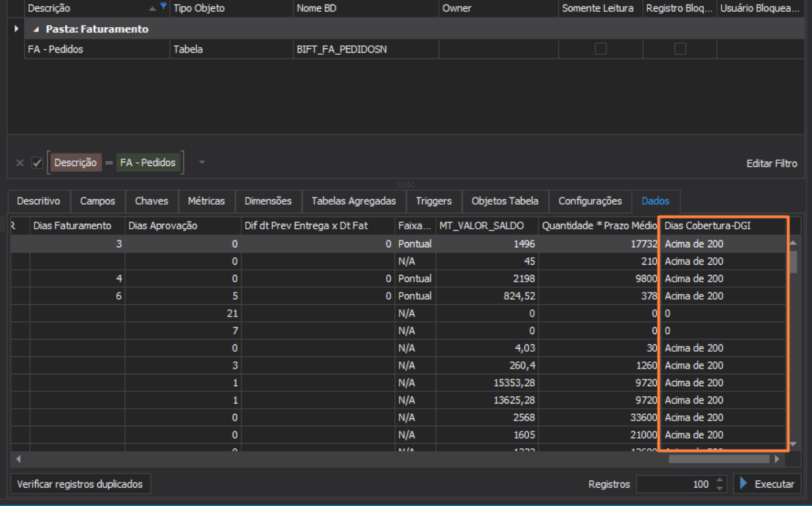This screenshot has width=812, height=506.
Task: Check Registro Bloqueado for FA - Pedidos
Action: pos(680,49)
